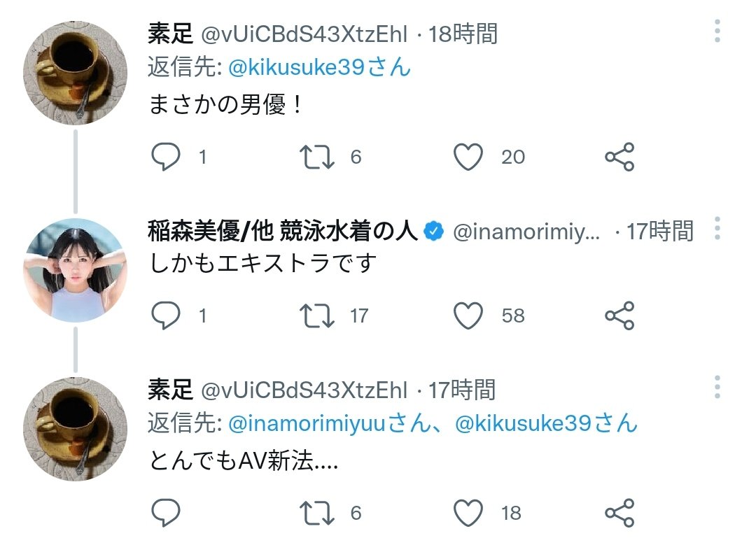Retweet the しかもエキストラです tweet
This screenshot has width=756, height=545.
pos(317,316)
